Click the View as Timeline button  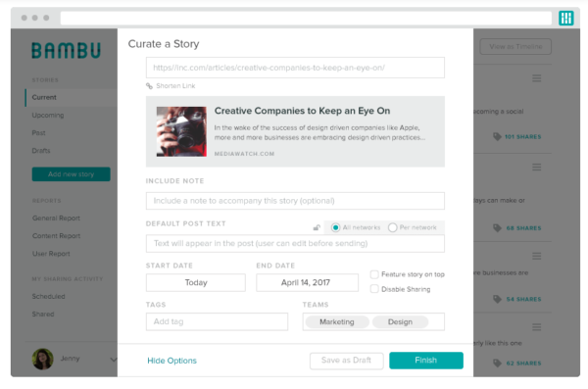click(x=515, y=46)
